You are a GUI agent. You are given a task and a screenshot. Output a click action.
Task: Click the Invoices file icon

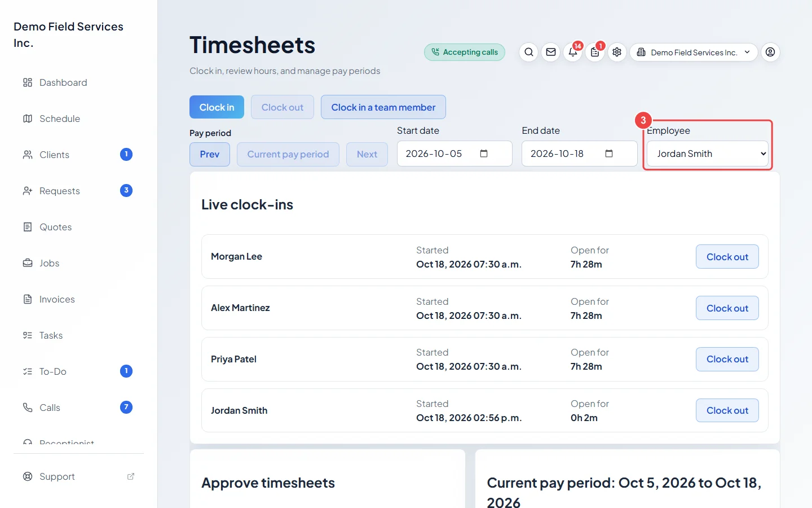(x=28, y=299)
